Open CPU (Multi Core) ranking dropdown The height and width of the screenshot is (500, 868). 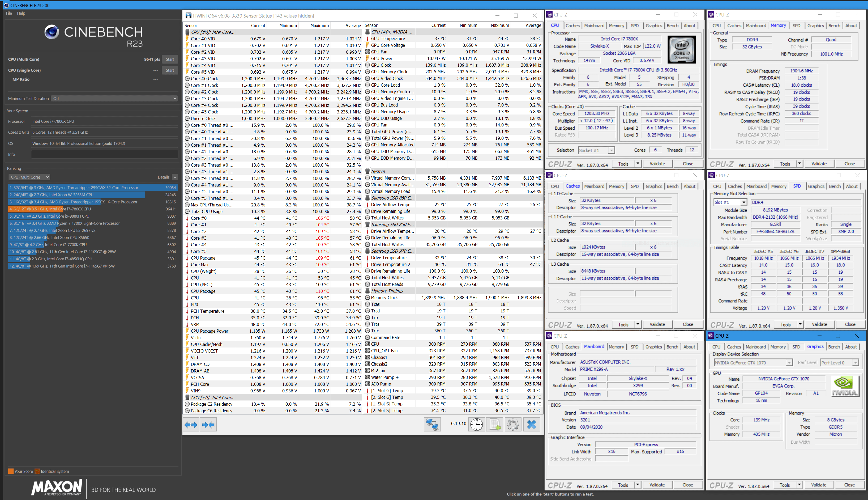(x=29, y=177)
